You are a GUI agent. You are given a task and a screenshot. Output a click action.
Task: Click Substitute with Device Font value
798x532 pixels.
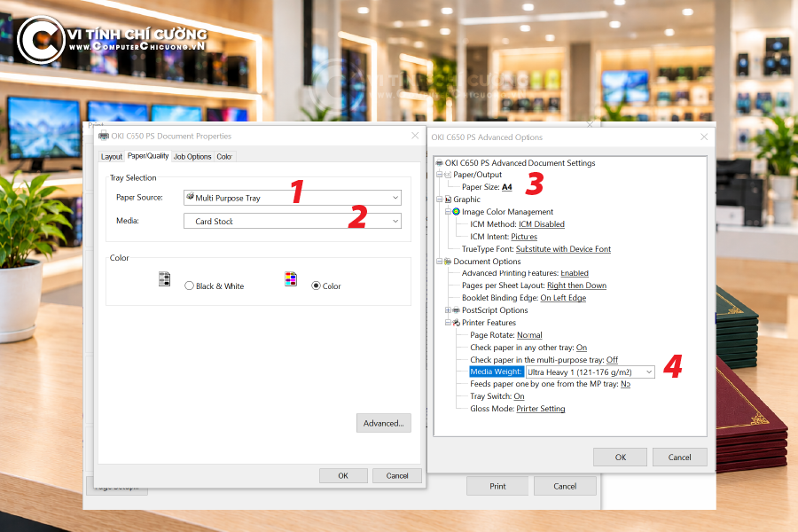tap(563, 249)
